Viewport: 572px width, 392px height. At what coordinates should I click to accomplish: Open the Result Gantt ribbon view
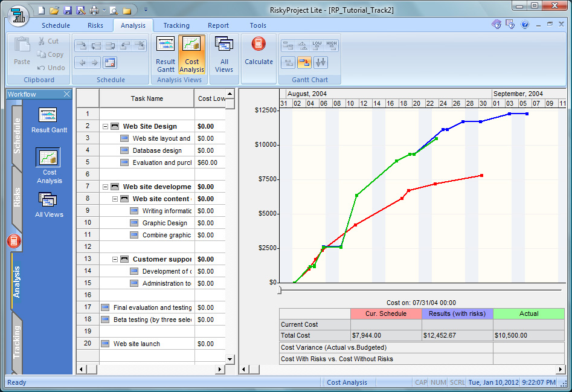[x=165, y=54]
